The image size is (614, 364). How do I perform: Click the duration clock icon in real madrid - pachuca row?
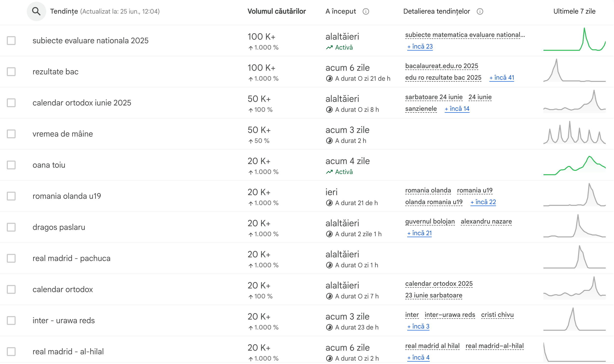tap(329, 265)
